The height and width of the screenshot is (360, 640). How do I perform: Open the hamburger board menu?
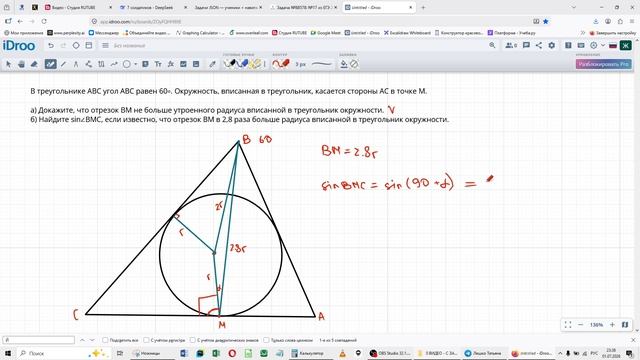click(105, 46)
